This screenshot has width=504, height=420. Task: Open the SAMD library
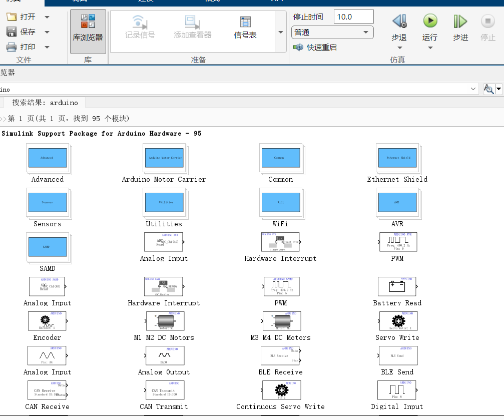click(48, 252)
